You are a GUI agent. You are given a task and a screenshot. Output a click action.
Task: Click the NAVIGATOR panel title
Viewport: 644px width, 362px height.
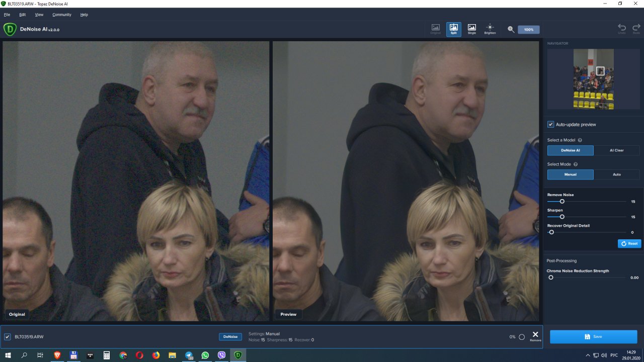(x=557, y=43)
